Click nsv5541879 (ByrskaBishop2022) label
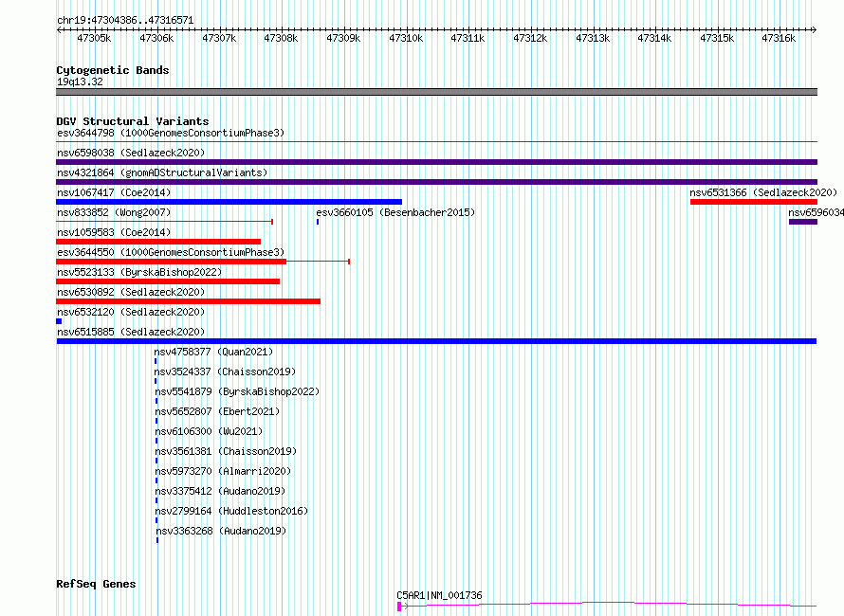844x616 pixels. [237, 391]
